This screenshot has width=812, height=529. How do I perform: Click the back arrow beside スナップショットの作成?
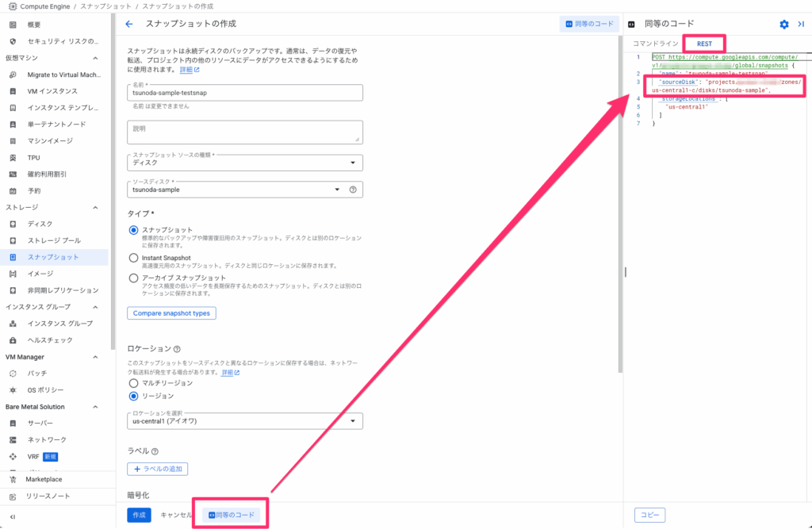point(129,25)
